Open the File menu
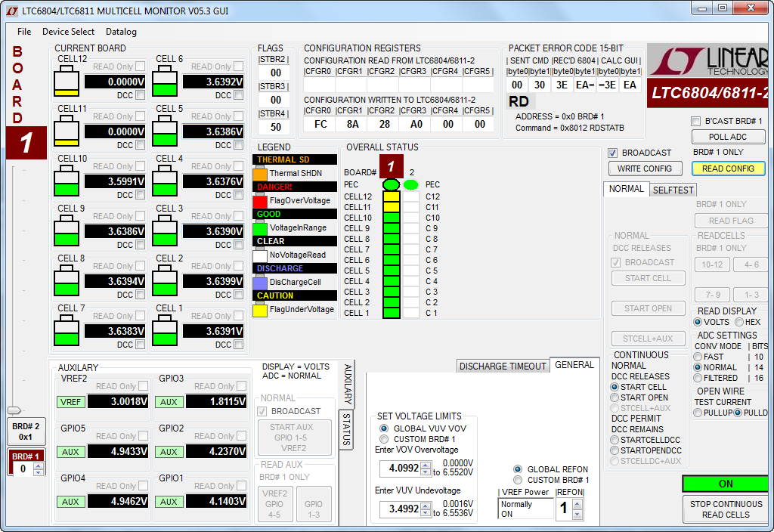This screenshot has height=532, width=774. coord(24,32)
